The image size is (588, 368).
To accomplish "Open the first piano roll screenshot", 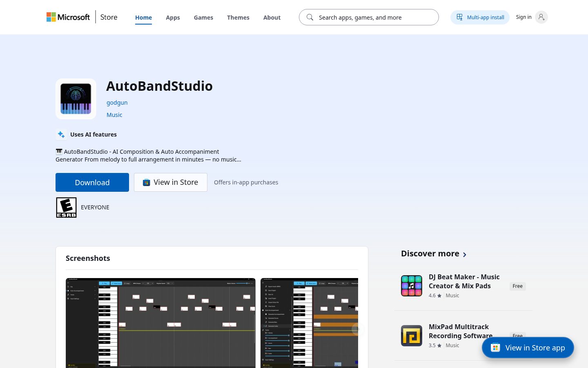I will 160,323.
